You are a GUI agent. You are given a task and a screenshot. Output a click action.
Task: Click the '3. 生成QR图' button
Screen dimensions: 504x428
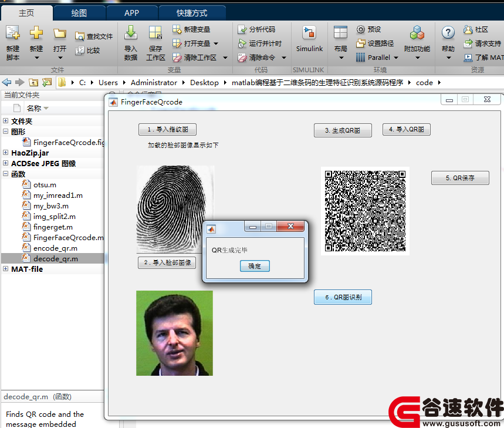[343, 130]
